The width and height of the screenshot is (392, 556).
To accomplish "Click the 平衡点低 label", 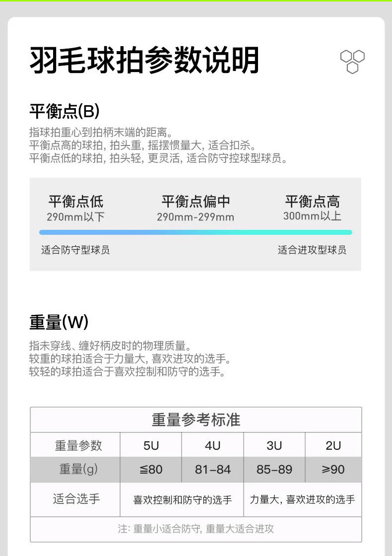I will [76, 202].
